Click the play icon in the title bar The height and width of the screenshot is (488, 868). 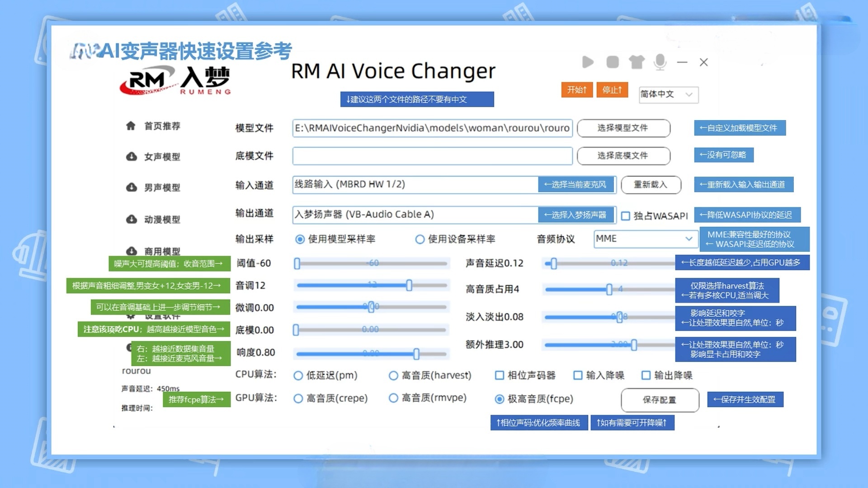[x=588, y=62]
